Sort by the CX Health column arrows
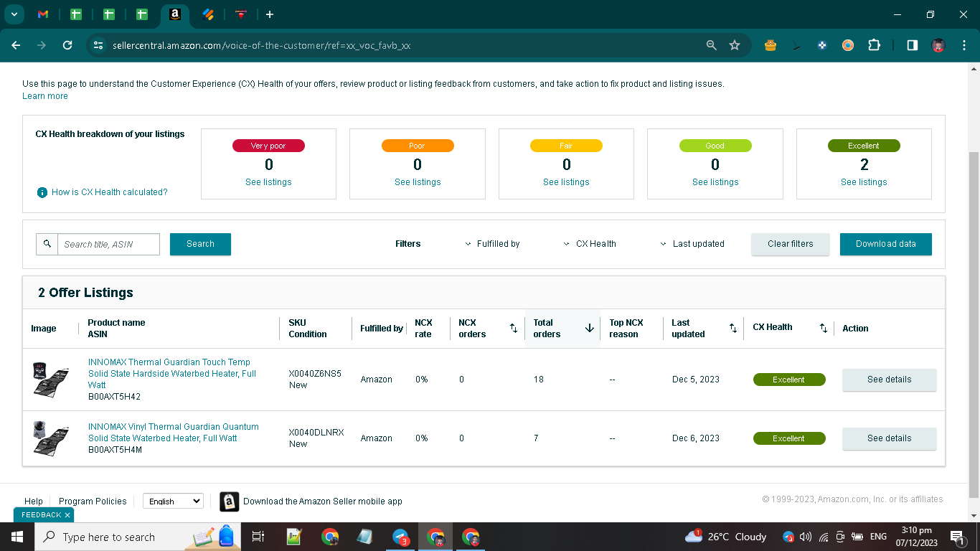Image resolution: width=980 pixels, height=551 pixels. pyautogui.click(x=824, y=329)
